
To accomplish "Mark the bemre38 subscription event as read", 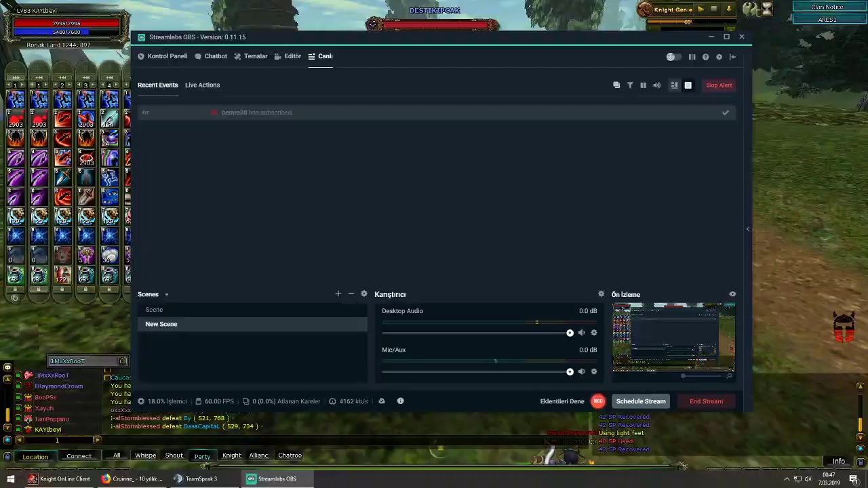I will pos(725,113).
